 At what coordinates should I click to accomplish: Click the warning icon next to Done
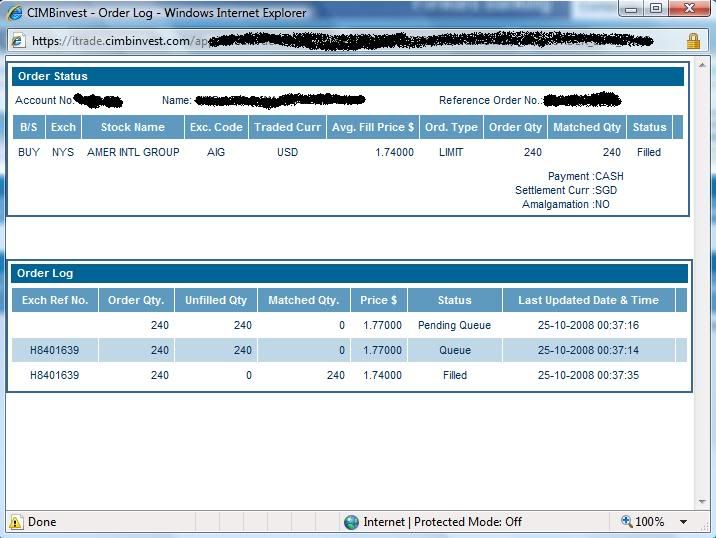(16, 522)
